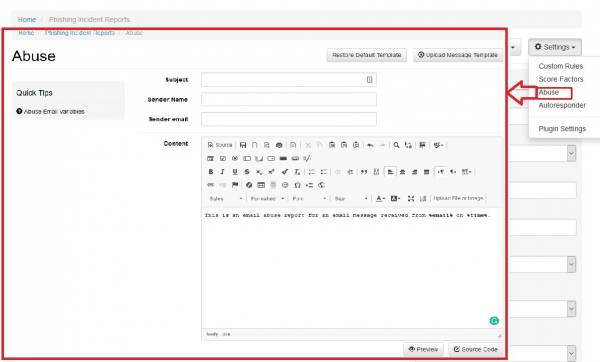This screenshot has height=362, width=600.
Task: Apply Bold formatting in the editor
Action: tap(210, 172)
